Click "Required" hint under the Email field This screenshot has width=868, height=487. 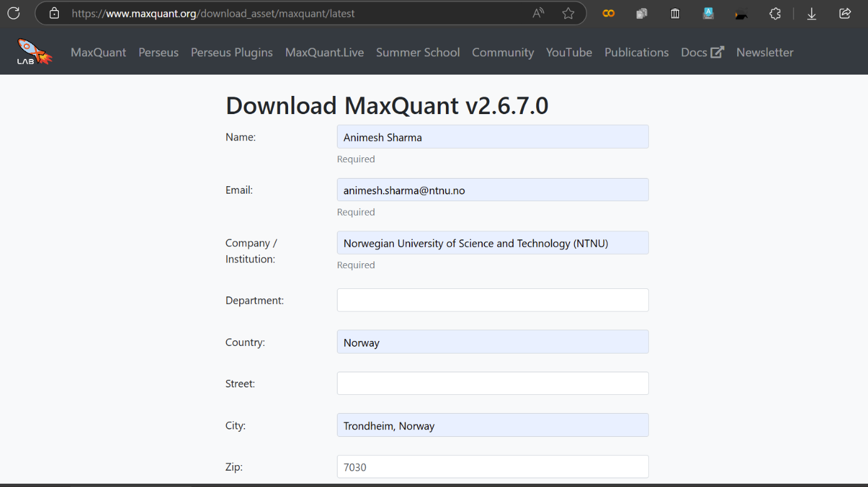[x=356, y=212]
